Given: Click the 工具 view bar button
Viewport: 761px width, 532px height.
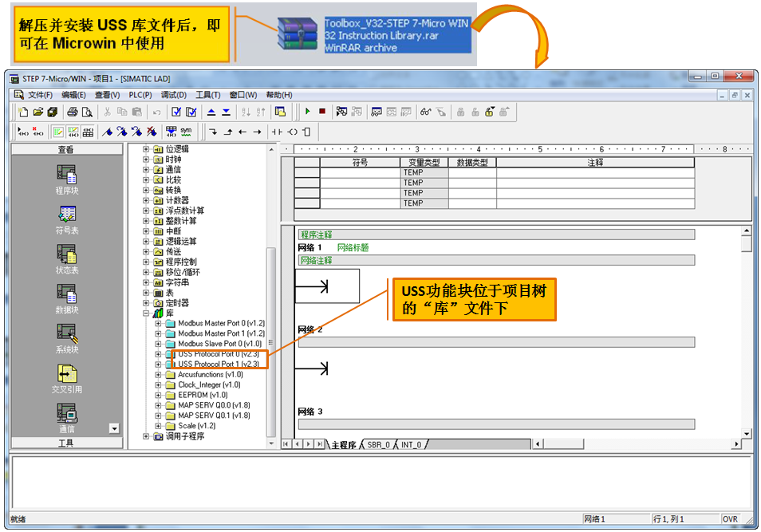Looking at the screenshot, I should tap(66, 443).
